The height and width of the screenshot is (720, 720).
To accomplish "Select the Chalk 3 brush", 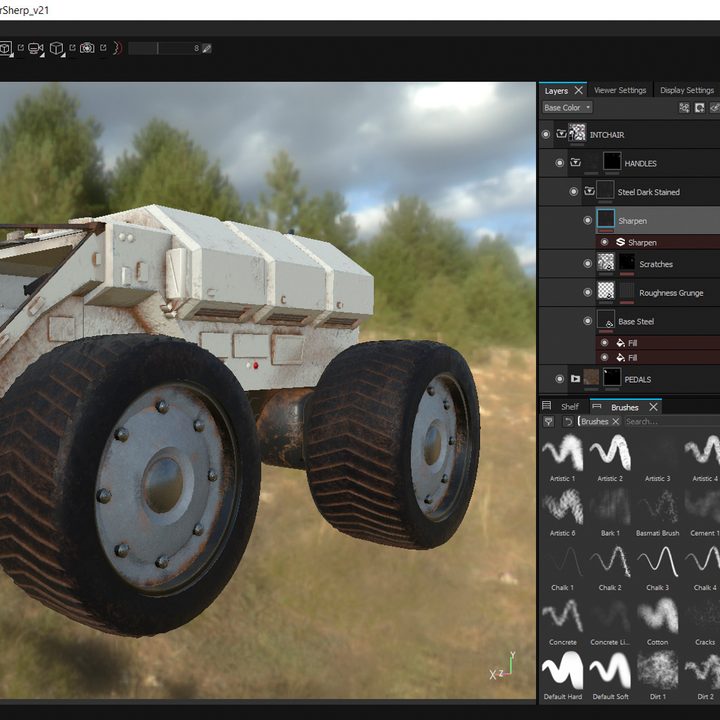I will [x=658, y=566].
